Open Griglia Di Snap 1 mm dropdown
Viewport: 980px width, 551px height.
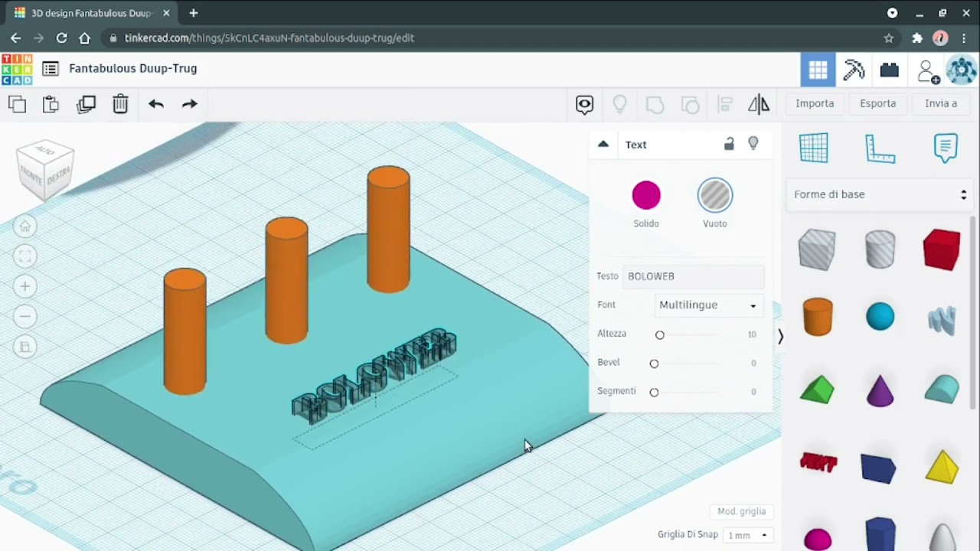[x=748, y=535]
